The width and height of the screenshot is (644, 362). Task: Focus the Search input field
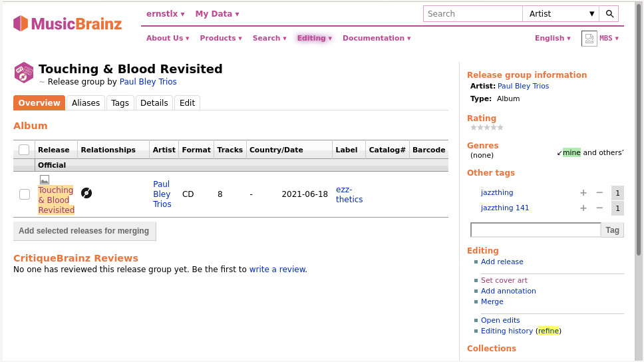click(x=473, y=13)
